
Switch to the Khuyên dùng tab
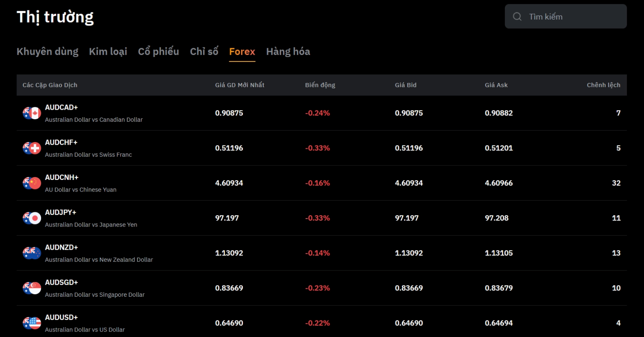(47, 52)
